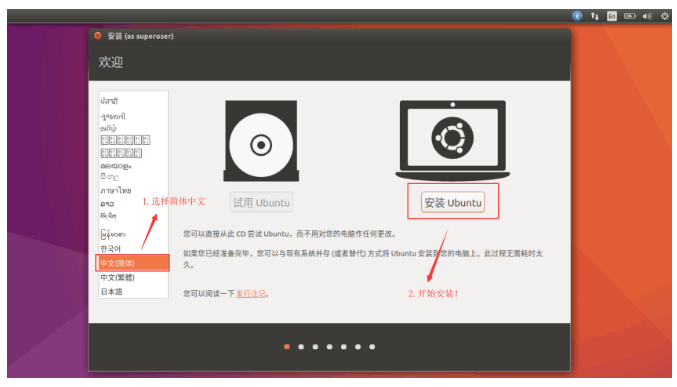677x387 pixels.
Task: Open the network connection indicator
Action: point(595,16)
